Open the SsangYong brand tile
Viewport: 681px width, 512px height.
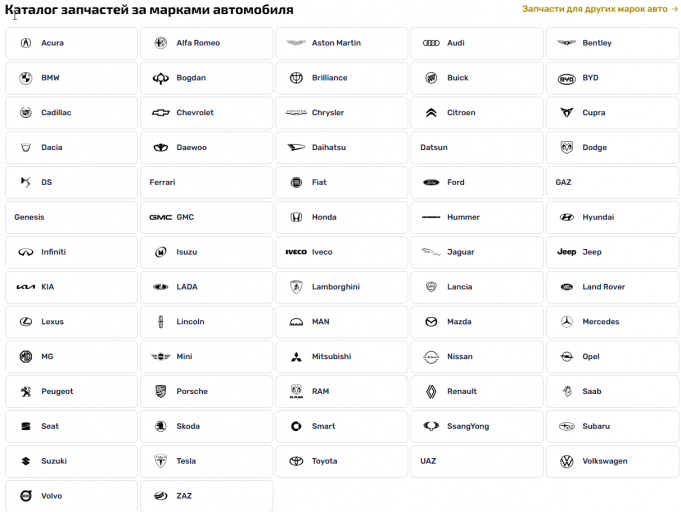tap(477, 426)
